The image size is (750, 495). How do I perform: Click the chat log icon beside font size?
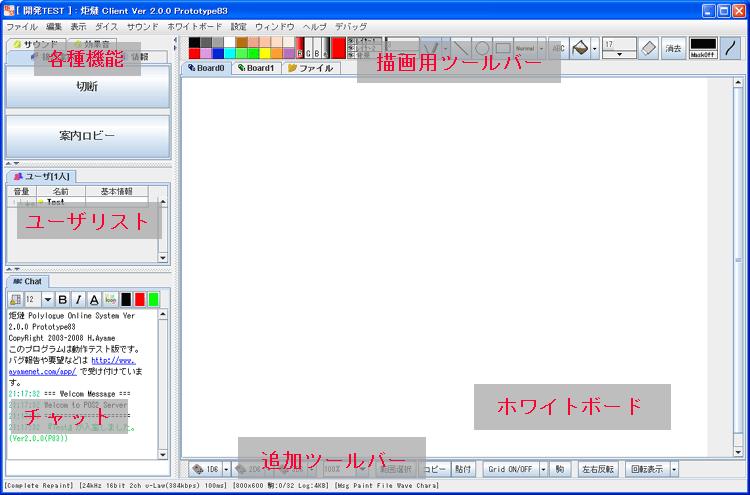pos(15,300)
